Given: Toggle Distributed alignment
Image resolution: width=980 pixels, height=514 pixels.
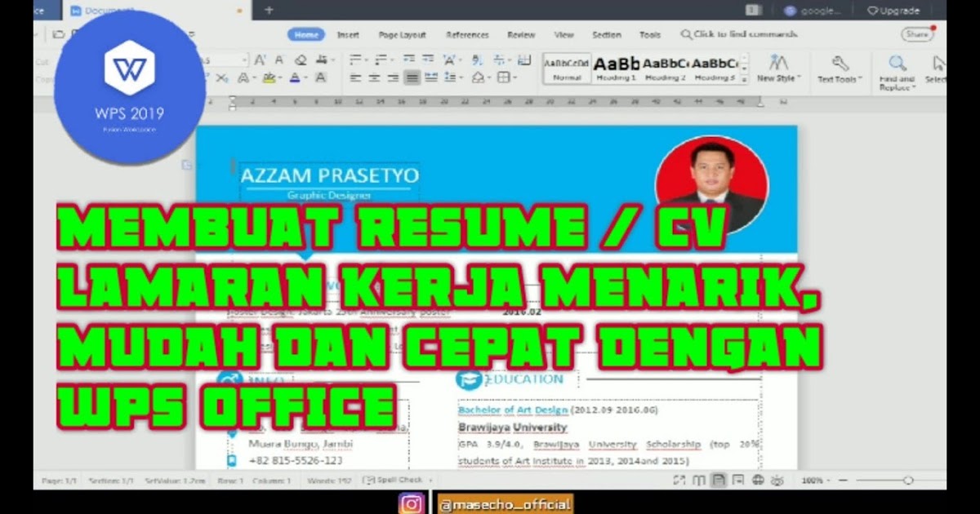Looking at the screenshot, I should pos(430,78).
